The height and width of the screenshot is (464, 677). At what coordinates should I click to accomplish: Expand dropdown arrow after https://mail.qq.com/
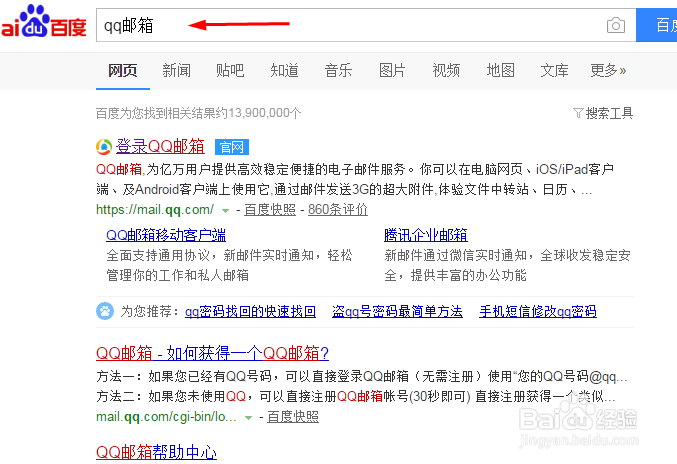[225, 211]
